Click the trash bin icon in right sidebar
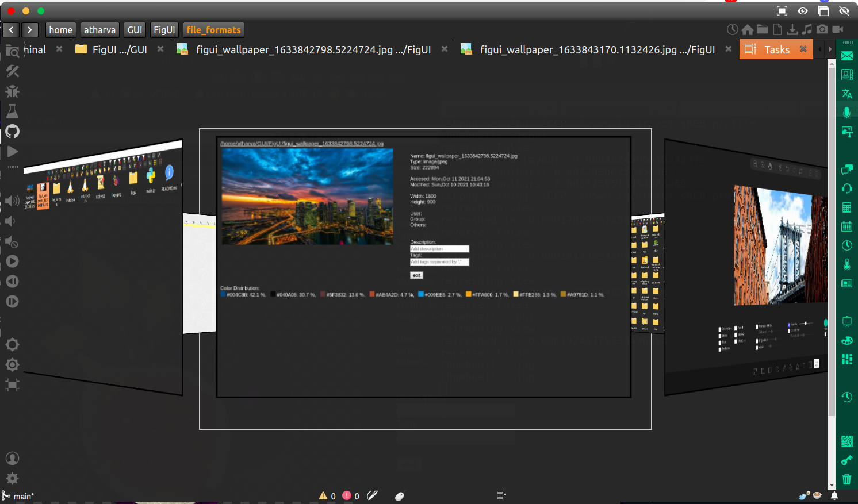This screenshot has height=504, width=858. pyautogui.click(x=846, y=479)
